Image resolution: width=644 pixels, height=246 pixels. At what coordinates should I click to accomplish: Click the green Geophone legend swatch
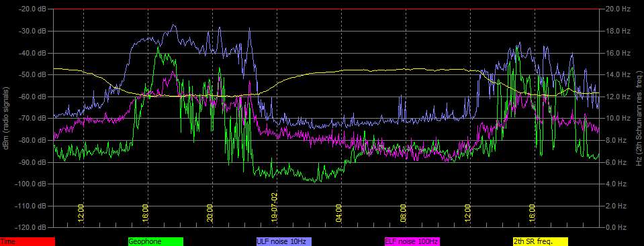click(x=156, y=241)
